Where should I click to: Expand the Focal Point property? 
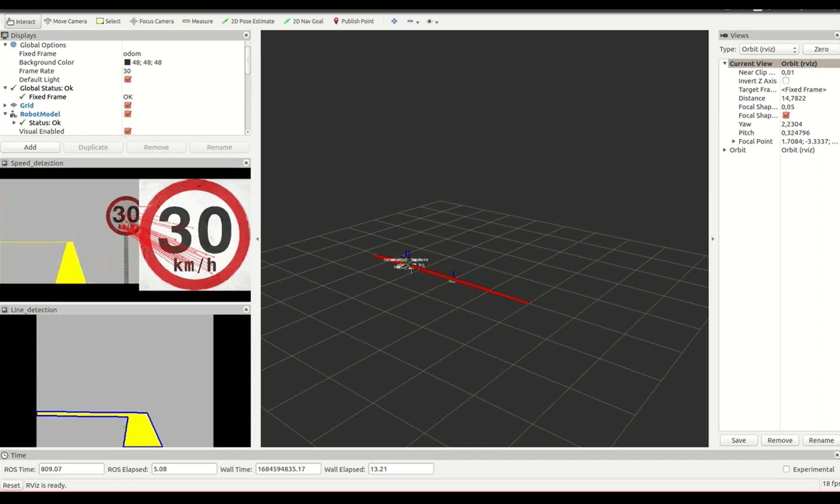[733, 141]
